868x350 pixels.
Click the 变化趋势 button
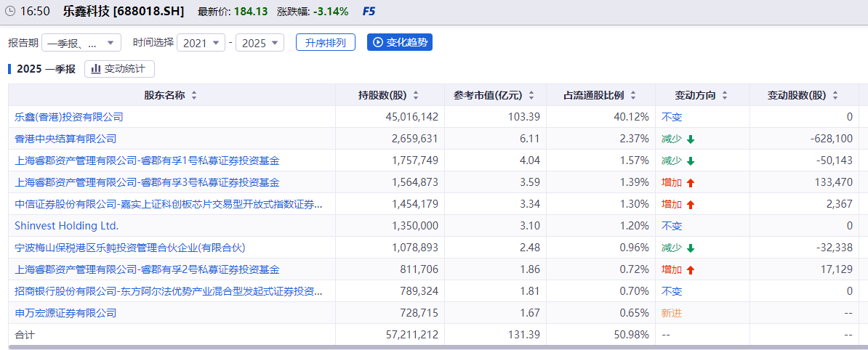[400, 43]
